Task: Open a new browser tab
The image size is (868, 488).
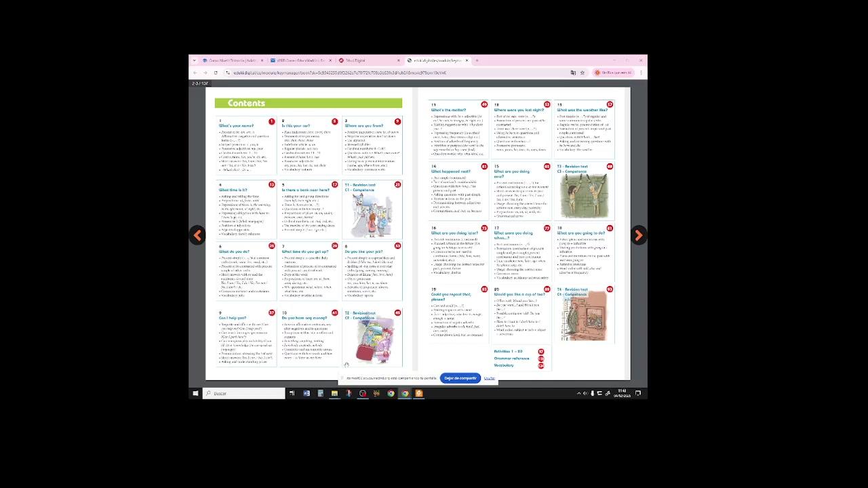Action: click(477, 60)
